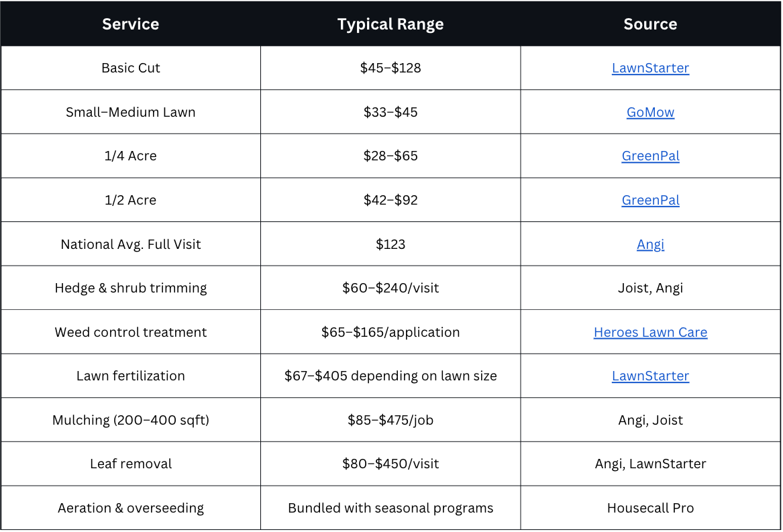Select the Leaf removal cell
The width and height of the screenshot is (783, 532).
[131, 464]
